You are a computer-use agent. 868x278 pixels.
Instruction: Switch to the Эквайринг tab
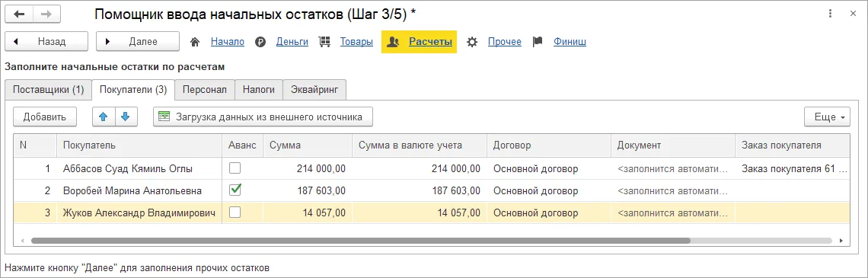(315, 90)
